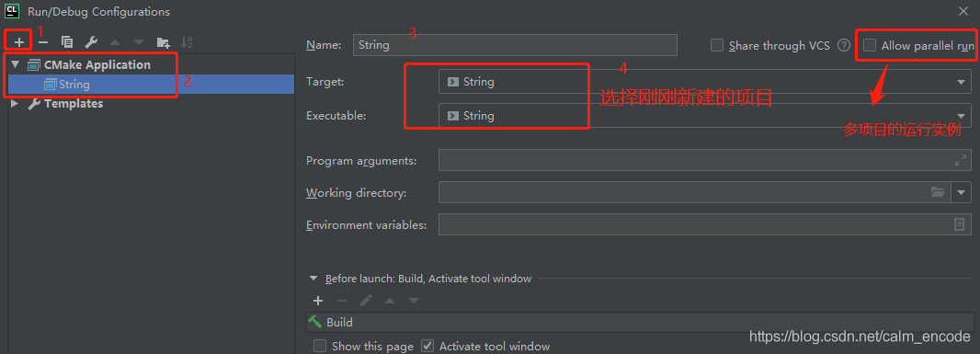Open the Target dropdown

[x=705, y=81]
